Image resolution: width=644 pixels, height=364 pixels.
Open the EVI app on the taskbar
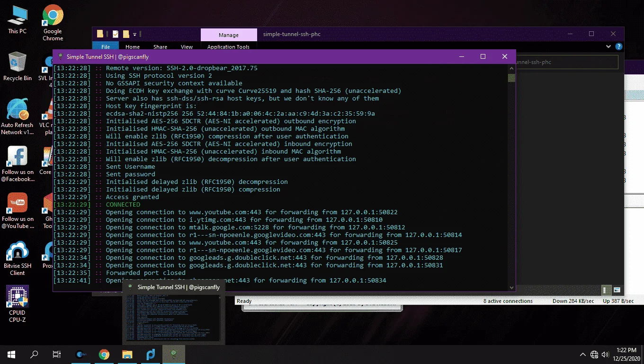81,354
